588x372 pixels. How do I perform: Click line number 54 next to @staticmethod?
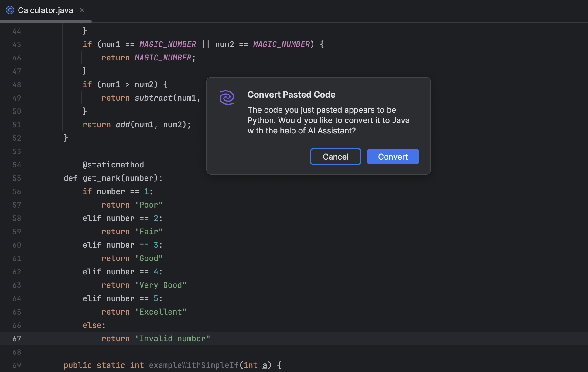coord(17,165)
